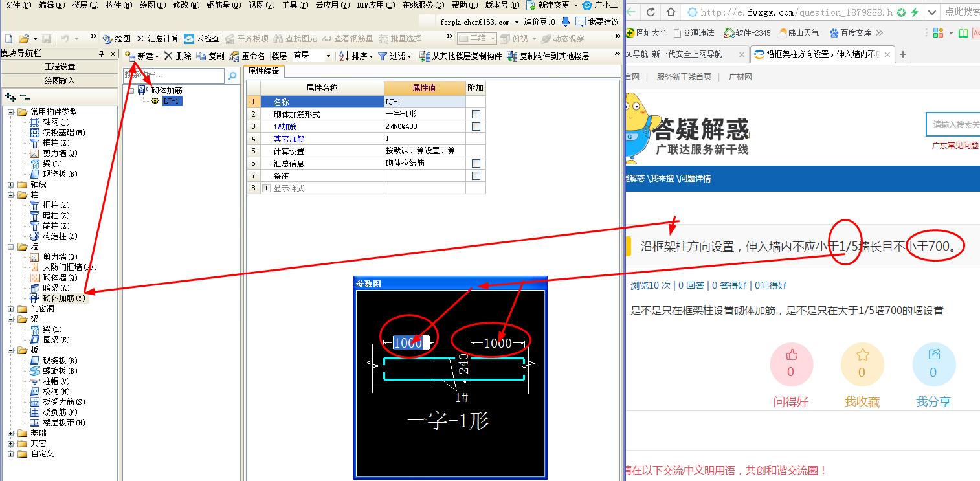Click the 重命名 rename tool
Screen dimensions: 980x481
point(247,56)
